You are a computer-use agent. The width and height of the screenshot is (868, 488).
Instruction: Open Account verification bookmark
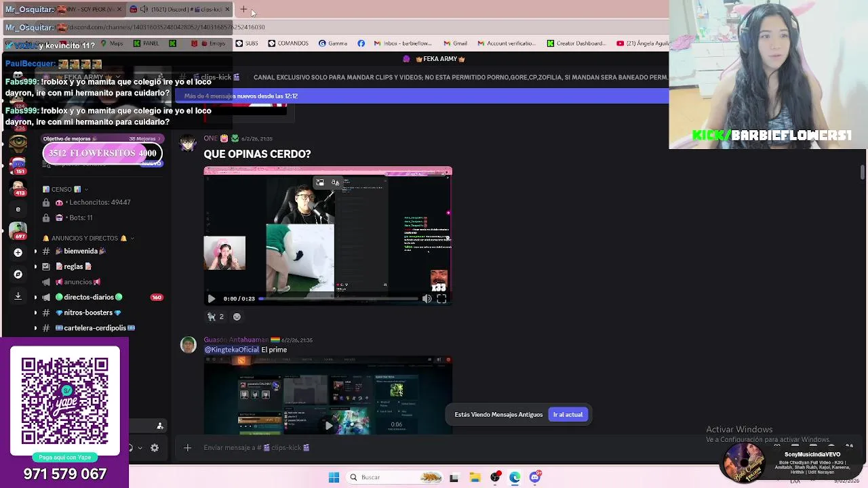507,43
